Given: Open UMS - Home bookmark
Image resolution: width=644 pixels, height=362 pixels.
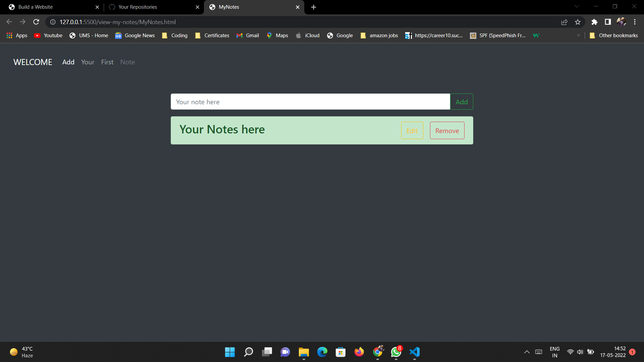Looking at the screenshot, I should click(89, 35).
